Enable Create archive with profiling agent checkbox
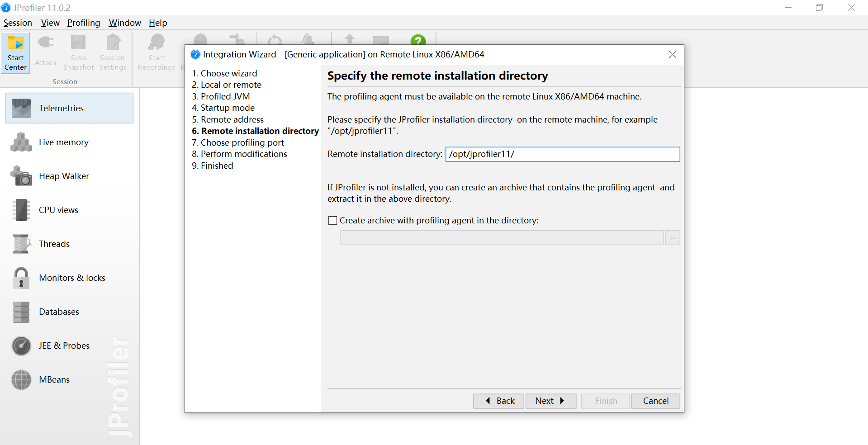Viewport: 868px width, 445px height. [332, 220]
